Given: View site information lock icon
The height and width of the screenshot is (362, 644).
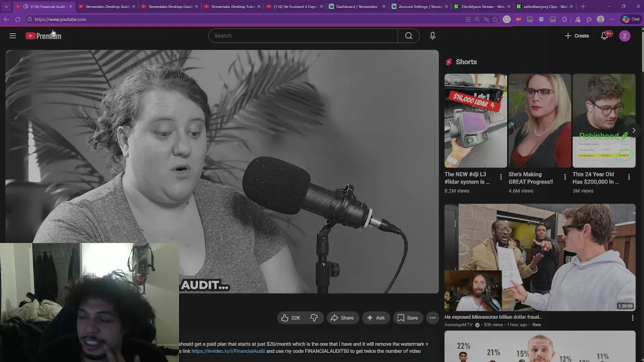Looking at the screenshot, I should (29, 19).
